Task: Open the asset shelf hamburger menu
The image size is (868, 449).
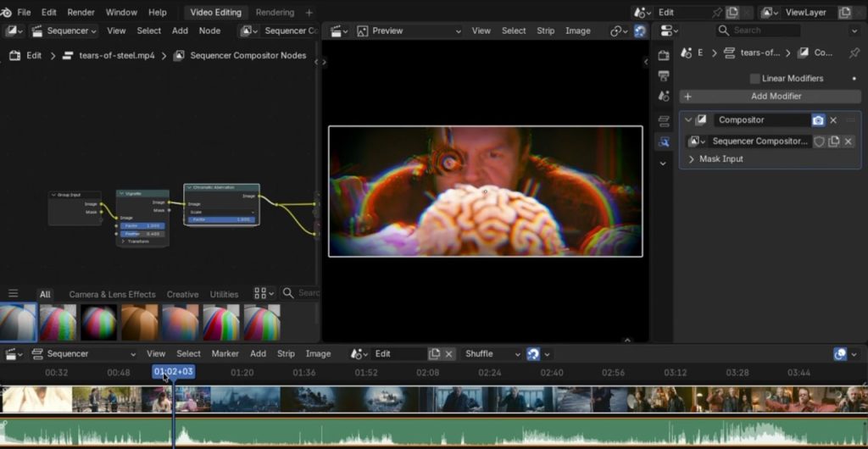Action: (x=13, y=294)
